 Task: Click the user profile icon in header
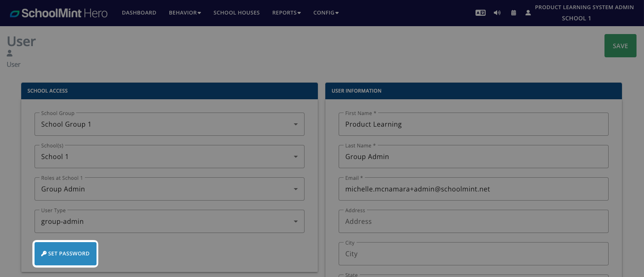(528, 13)
